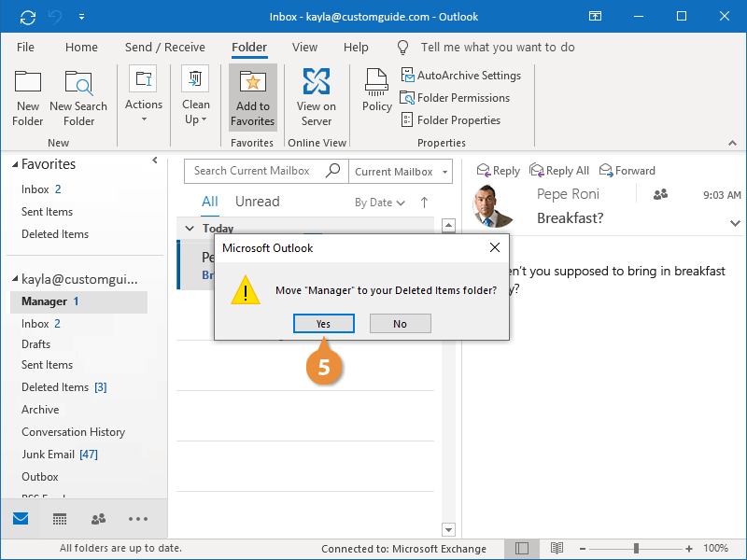This screenshot has height=560, width=747.
Task: Open the Current Mailbox scope dropdown
Action: [401, 172]
